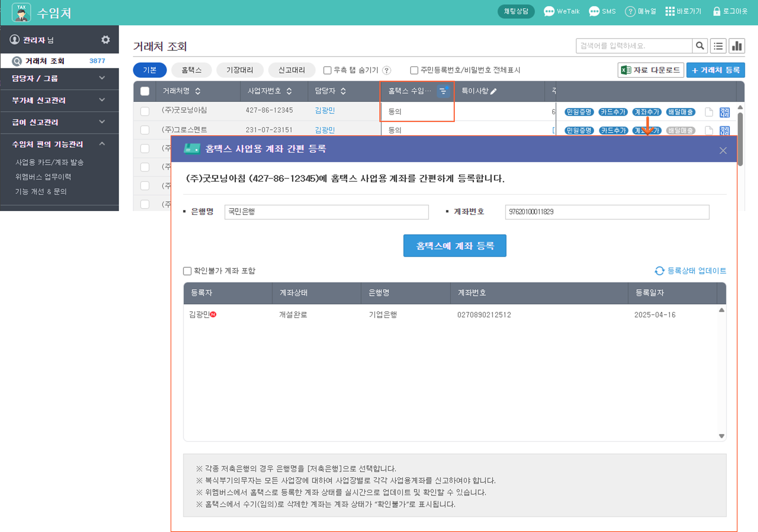This screenshot has width=758, height=532.
Task: Toggle 우측 탭 숨기기 checkbox
Action: pos(327,70)
